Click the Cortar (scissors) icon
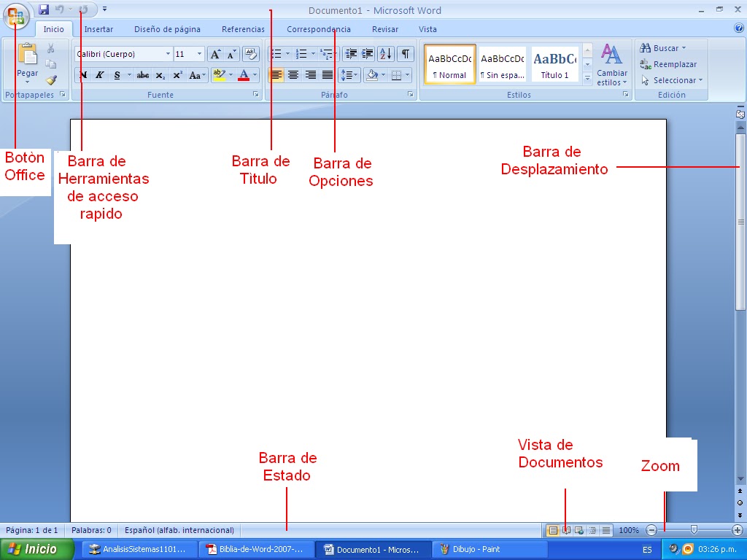 (x=50, y=47)
